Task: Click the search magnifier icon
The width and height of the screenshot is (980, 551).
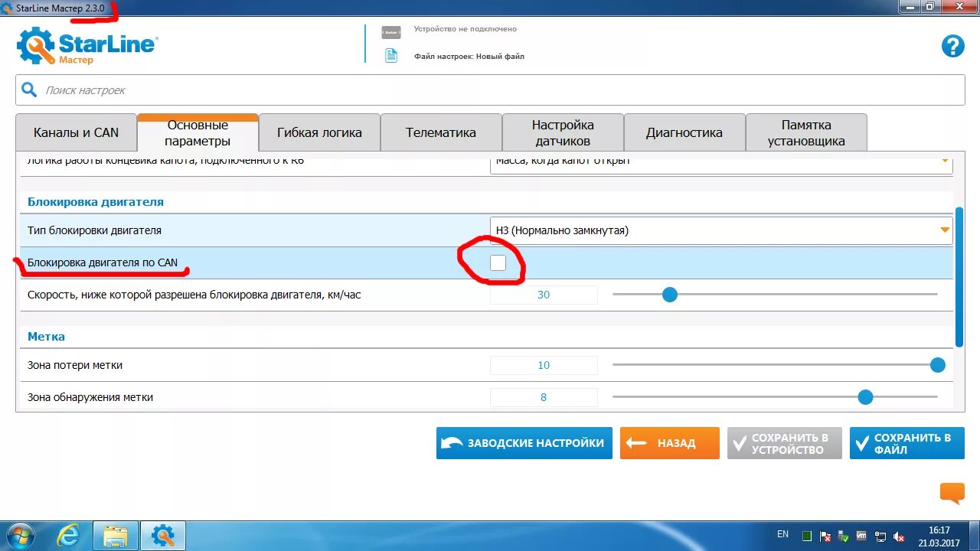Action: pos(29,90)
